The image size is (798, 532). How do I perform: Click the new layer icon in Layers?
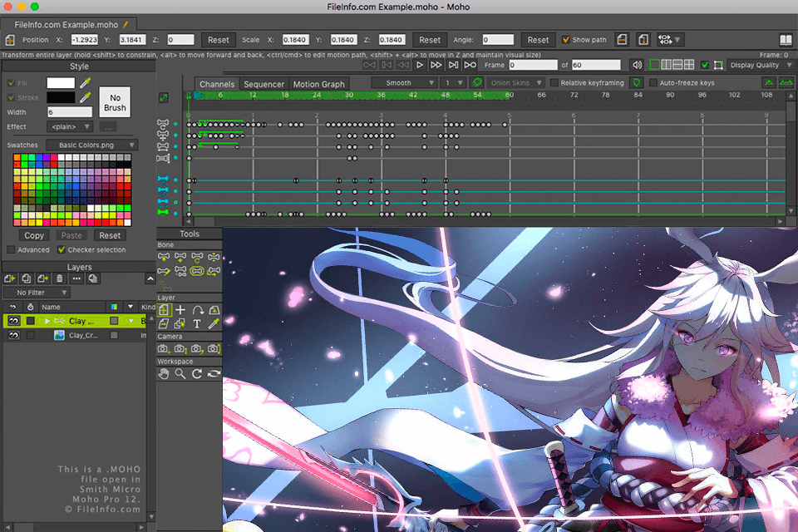(x=11, y=278)
